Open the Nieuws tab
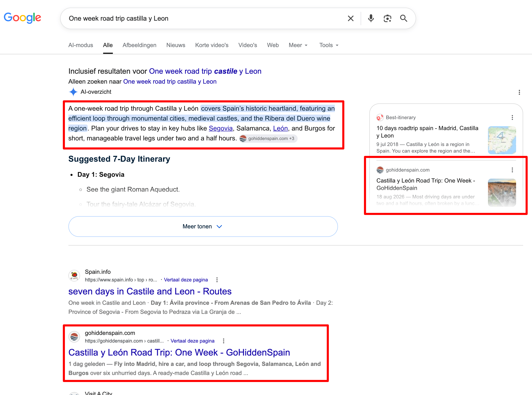This screenshot has height=395, width=532. (x=176, y=45)
